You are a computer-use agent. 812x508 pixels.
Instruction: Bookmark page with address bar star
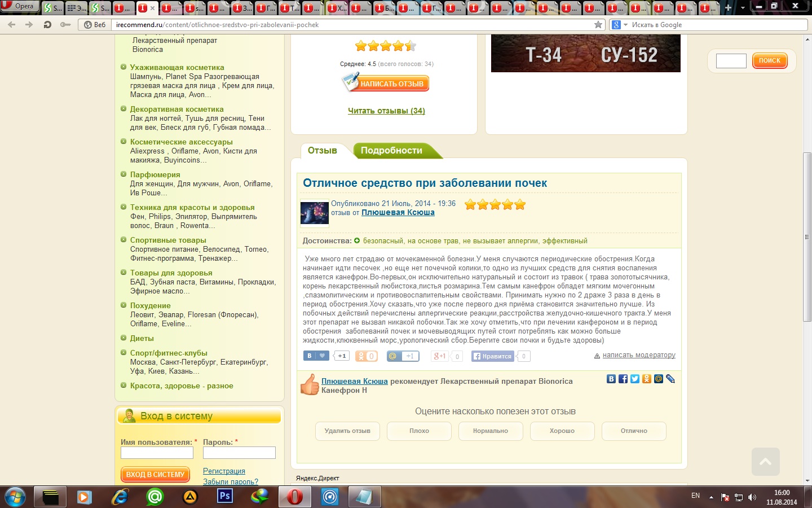(598, 25)
